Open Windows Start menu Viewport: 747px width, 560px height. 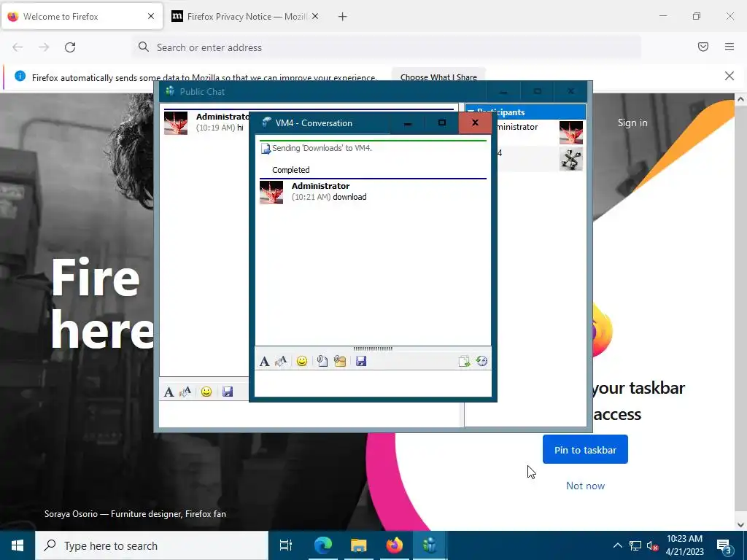click(18, 545)
